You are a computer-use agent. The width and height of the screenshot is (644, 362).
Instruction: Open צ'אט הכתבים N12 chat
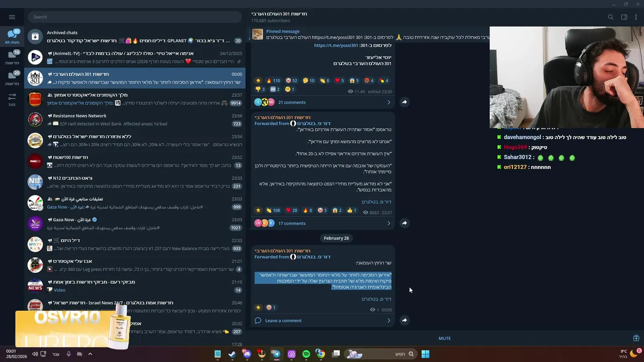click(x=135, y=182)
